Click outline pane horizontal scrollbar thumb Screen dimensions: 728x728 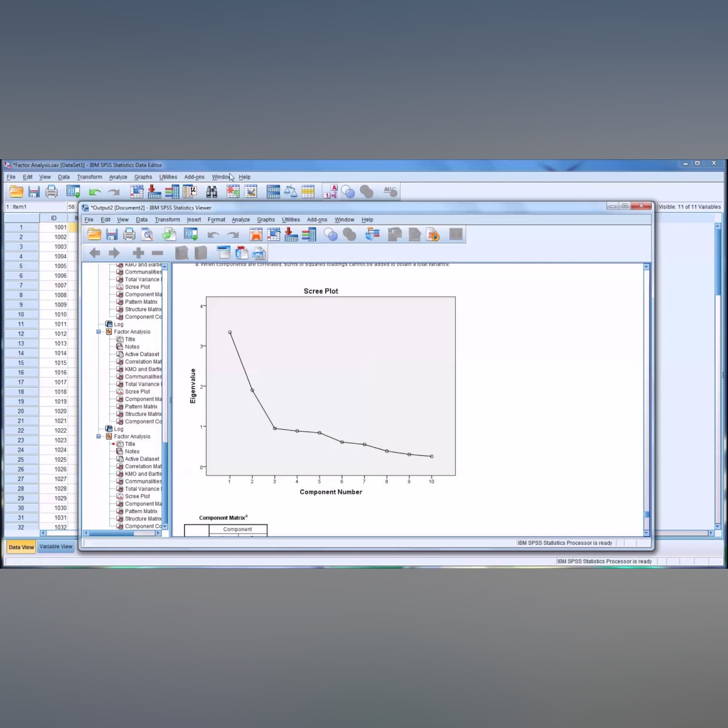tap(111, 533)
